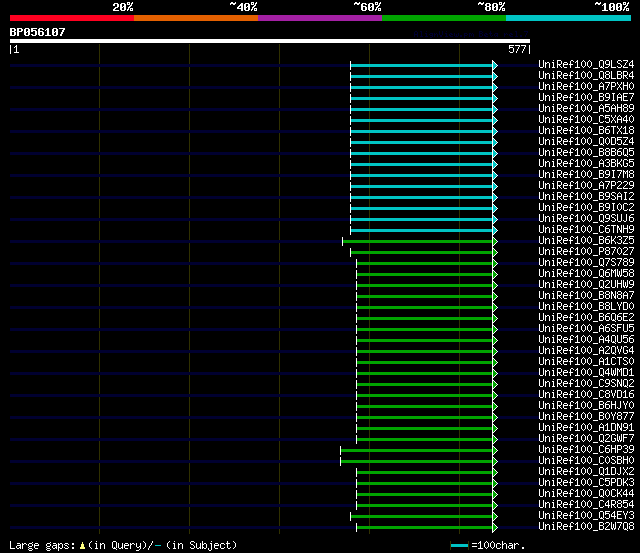Select the UniRef100_C5PDK3 label
The image size is (640, 553).
586,483
